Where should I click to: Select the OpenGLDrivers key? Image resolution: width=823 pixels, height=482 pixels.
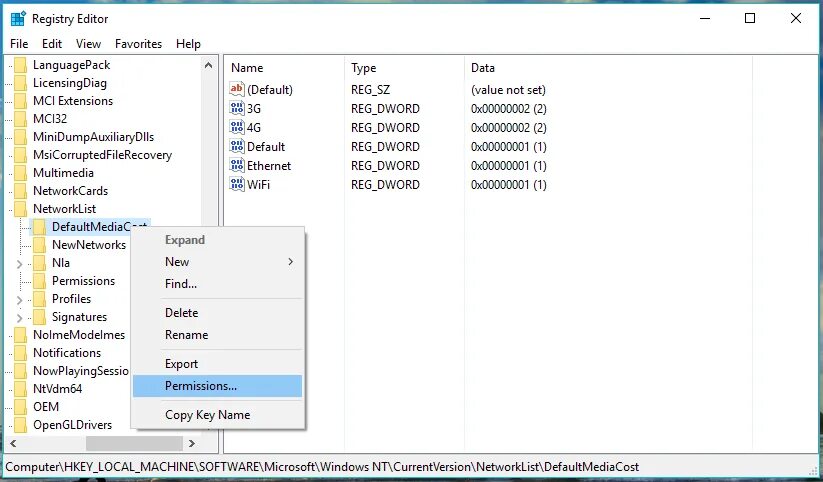(72, 425)
